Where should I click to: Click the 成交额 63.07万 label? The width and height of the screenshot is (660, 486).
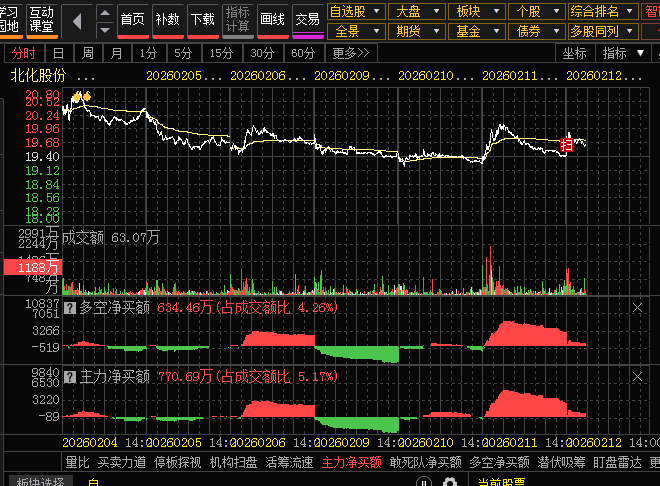tap(111, 238)
